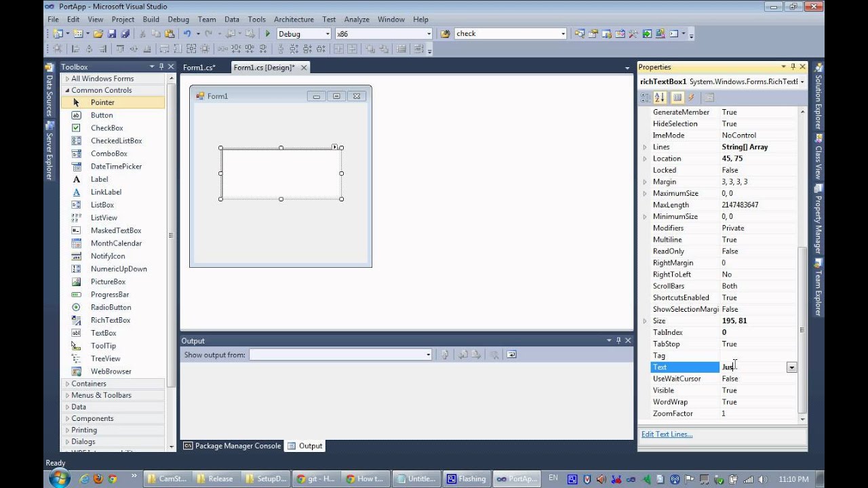This screenshot has height=488, width=868.
Task: Switch to the Package Manager Console tab
Action: pyautogui.click(x=232, y=446)
